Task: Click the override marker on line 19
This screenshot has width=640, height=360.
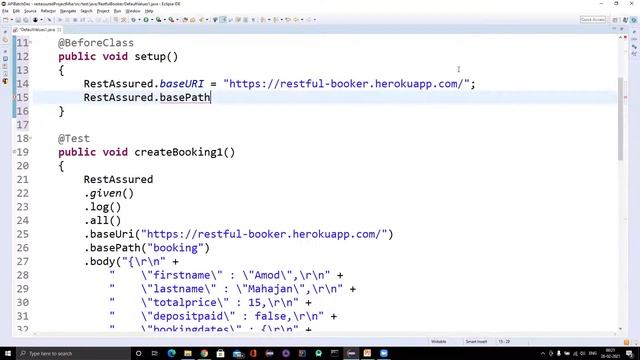Action: [14, 152]
